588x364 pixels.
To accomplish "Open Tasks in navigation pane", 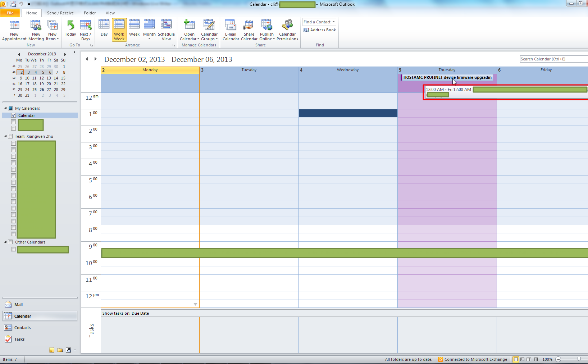I will pos(40,339).
